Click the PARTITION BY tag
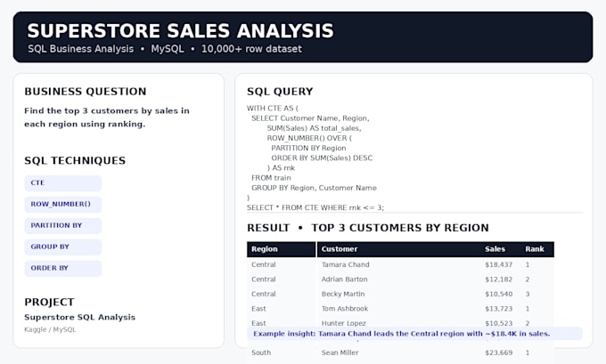This screenshot has height=364, width=606. point(63,225)
